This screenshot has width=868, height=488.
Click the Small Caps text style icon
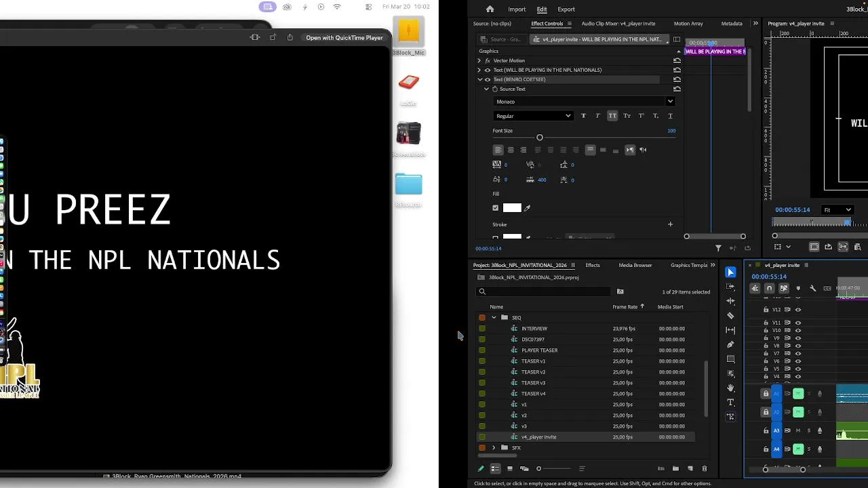coord(627,116)
